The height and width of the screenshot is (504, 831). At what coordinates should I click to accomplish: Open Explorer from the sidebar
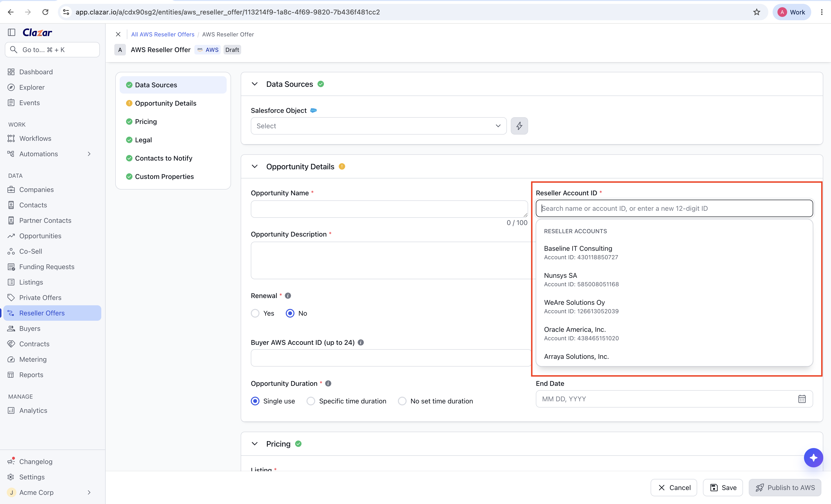click(x=52, y=87)
